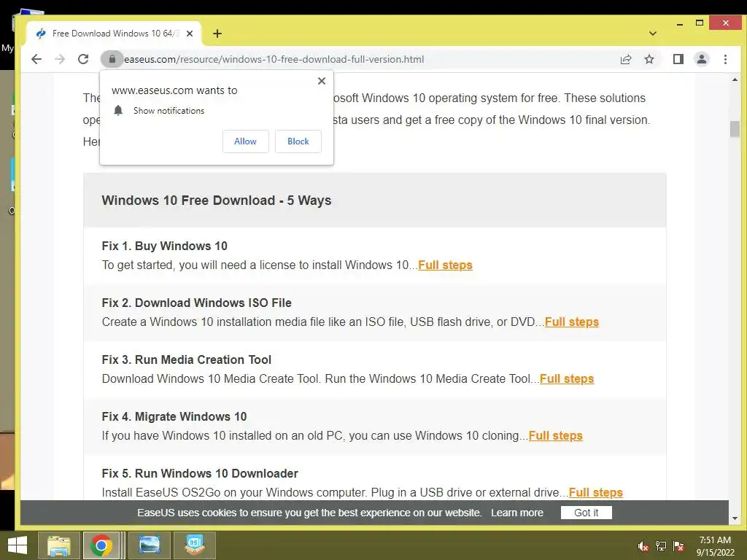Bookmark this page with the star icon

click(649, 59)
